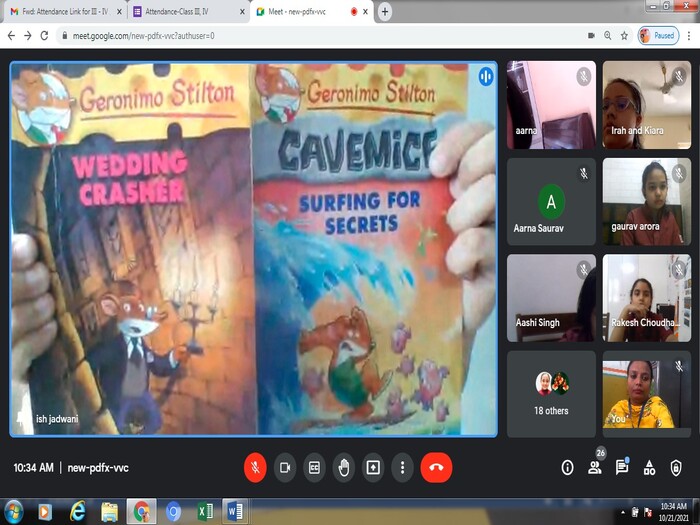700x525 pixels.
Task: Select Rakesh Choudha video tile
Action: click(647, 298)
